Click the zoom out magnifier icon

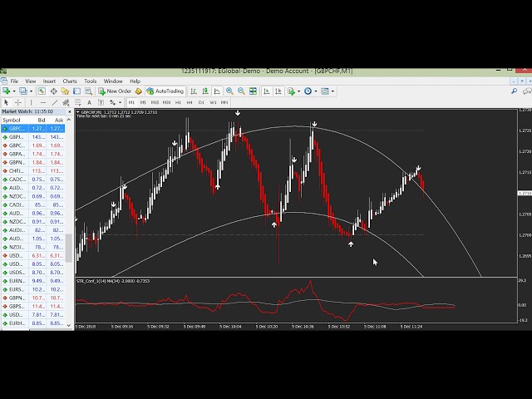[241, 91]
